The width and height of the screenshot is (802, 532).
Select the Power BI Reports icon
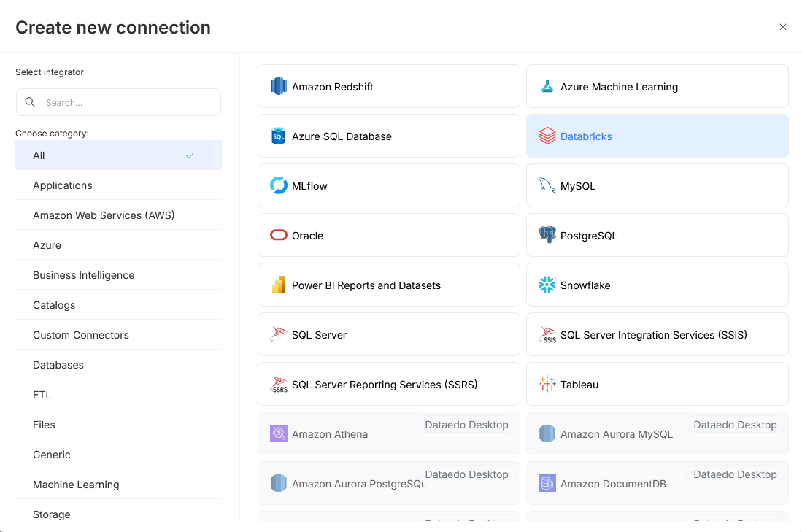tap(278, 285)
